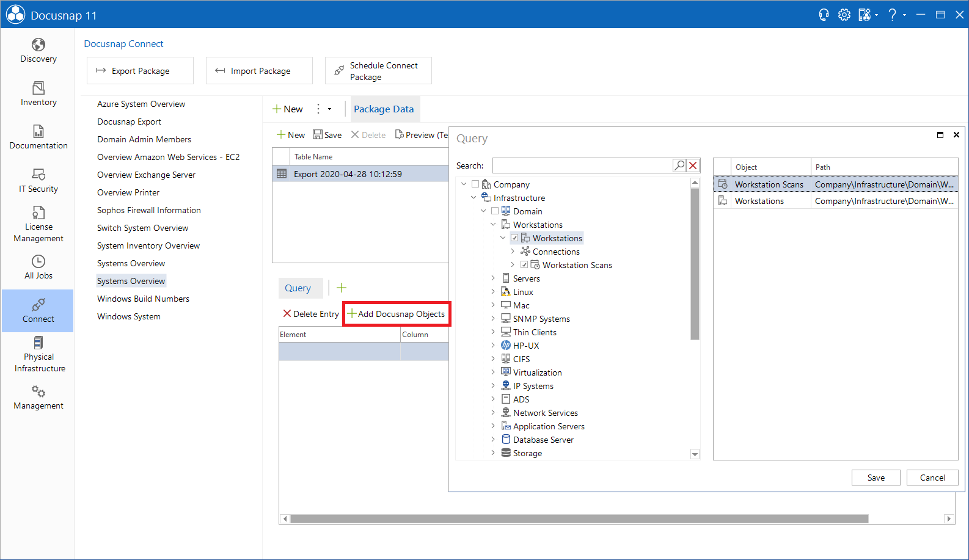Select Domain Admin Members package
The width and height of the screenshot is (969, 560).
click(144, 139)
